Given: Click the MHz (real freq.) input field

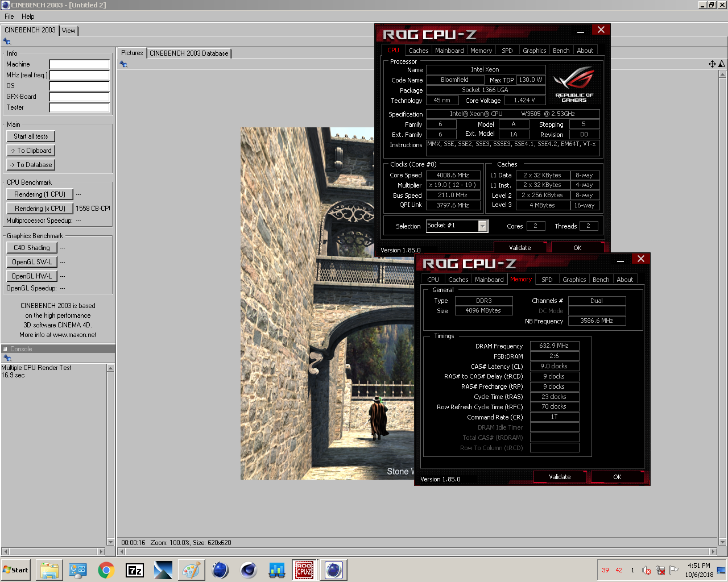Looking at the screenshot, I should point(80,75).
